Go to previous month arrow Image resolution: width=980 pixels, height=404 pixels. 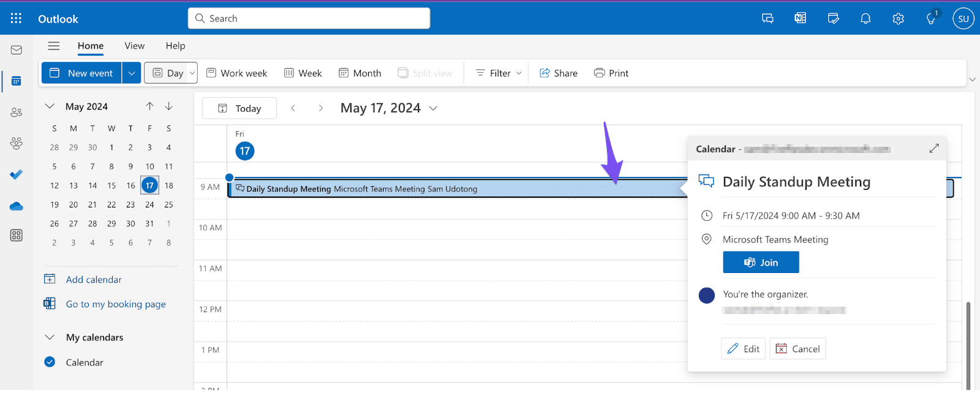[149, 107]
